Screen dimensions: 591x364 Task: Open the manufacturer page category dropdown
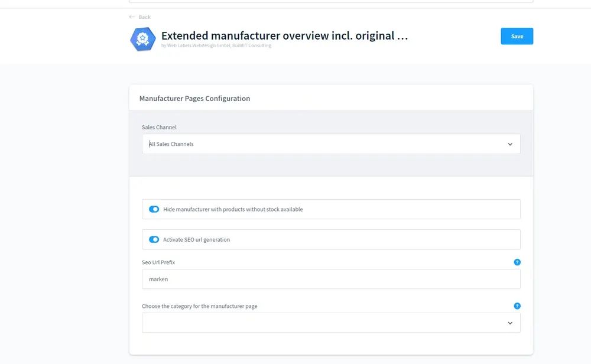(331, 323)
